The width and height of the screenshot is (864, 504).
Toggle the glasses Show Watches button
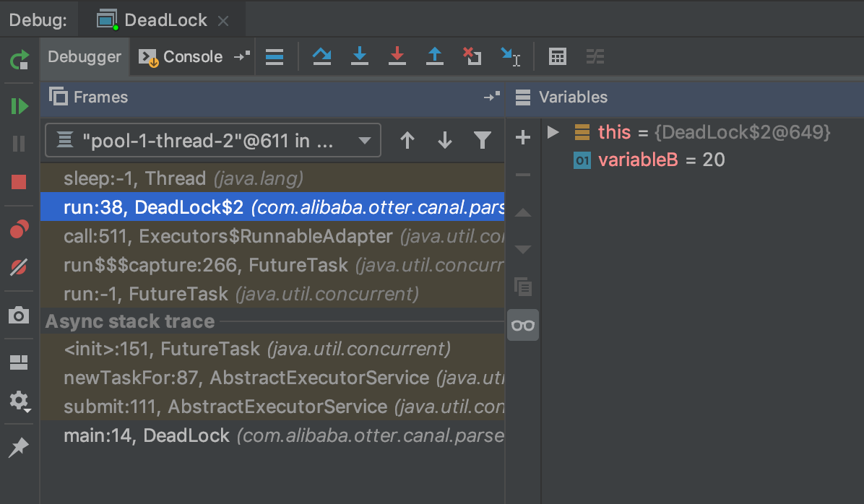pos(522,325)
